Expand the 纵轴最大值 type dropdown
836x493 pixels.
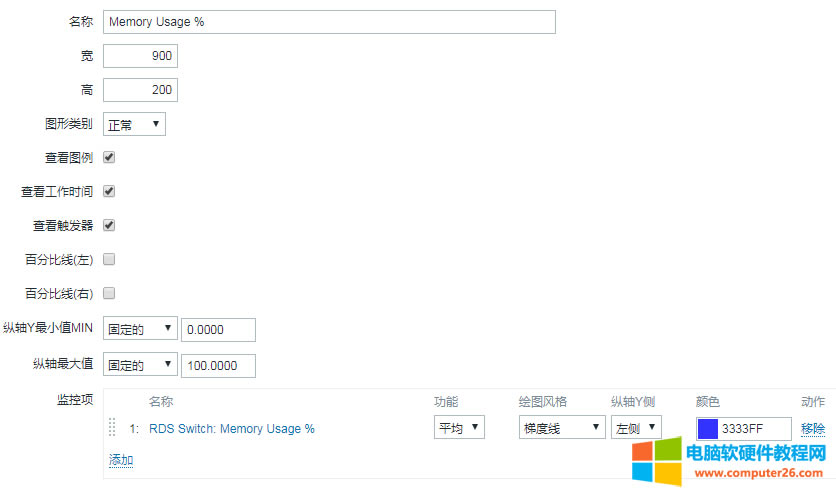pyautogui.click(x=140, y=365)
